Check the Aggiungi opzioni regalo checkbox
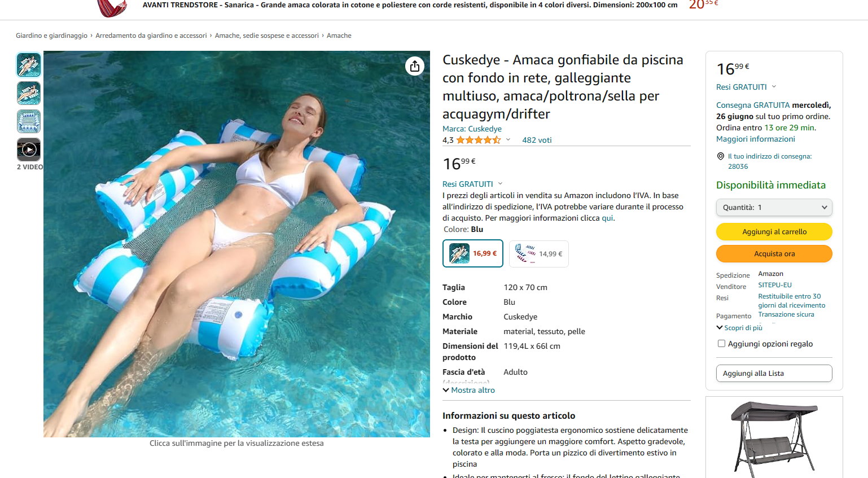 coord(721,344)
